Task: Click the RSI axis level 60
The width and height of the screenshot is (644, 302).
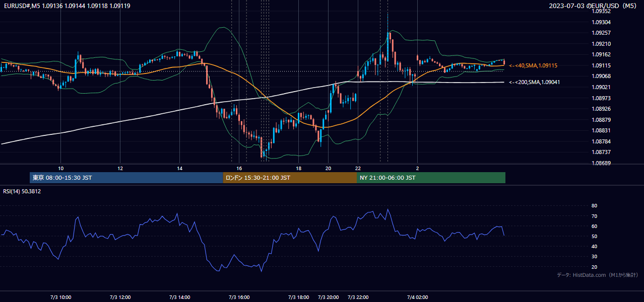Action: tap(594, 226)
